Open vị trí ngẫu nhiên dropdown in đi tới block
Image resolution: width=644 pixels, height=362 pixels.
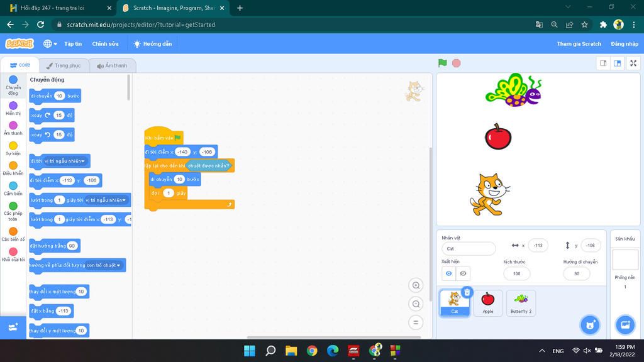(x=66, y=161)
